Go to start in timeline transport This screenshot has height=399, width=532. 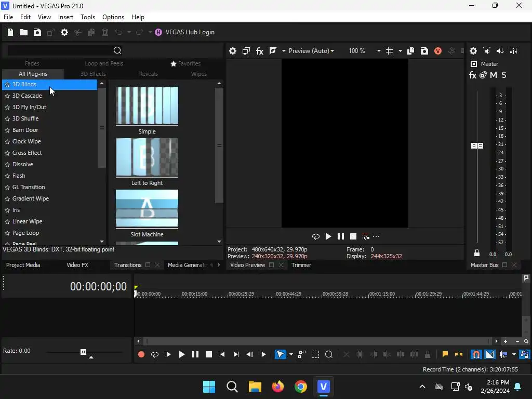(222, 354)
